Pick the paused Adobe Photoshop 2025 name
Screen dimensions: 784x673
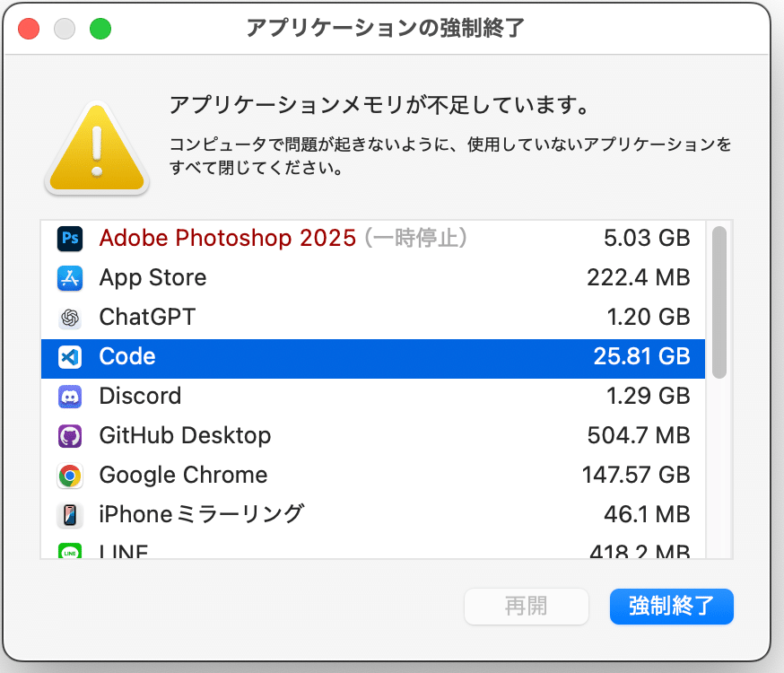pos(228,238)
